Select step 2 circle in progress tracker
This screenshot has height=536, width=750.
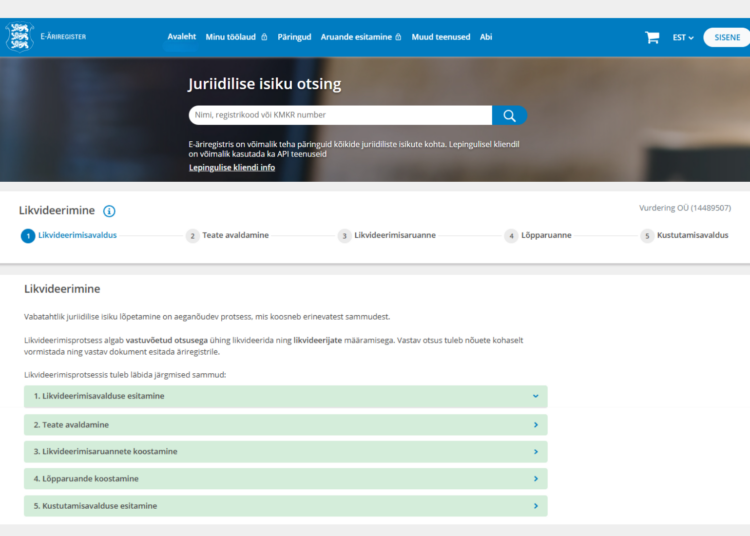click(192, 236)
